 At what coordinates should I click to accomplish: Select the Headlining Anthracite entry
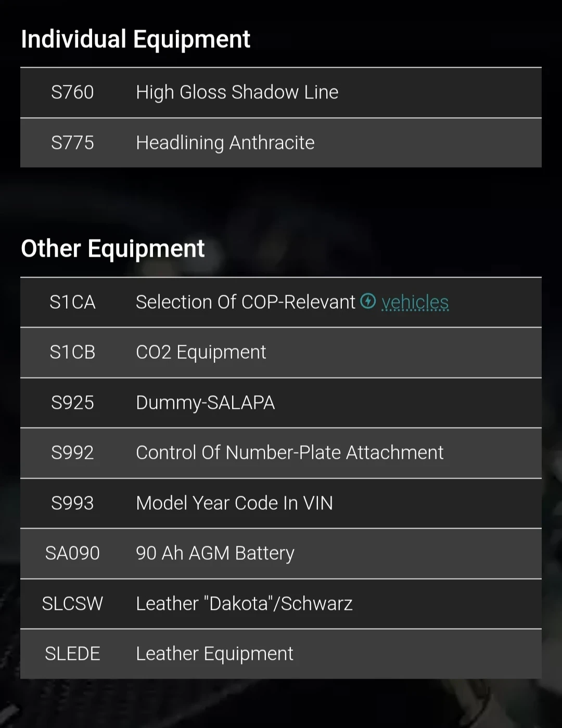(x=225, y=143)
